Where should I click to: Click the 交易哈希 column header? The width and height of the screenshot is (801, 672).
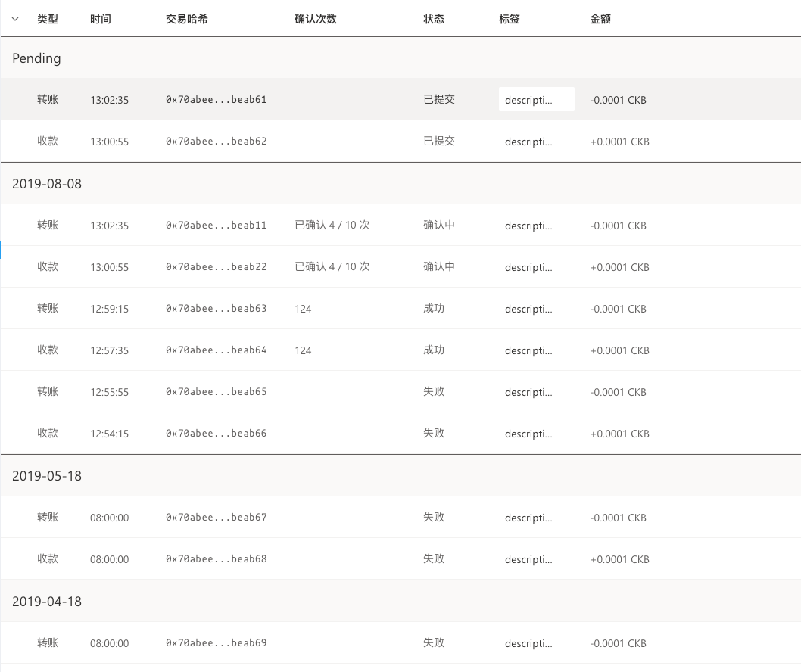click(186, 19)
